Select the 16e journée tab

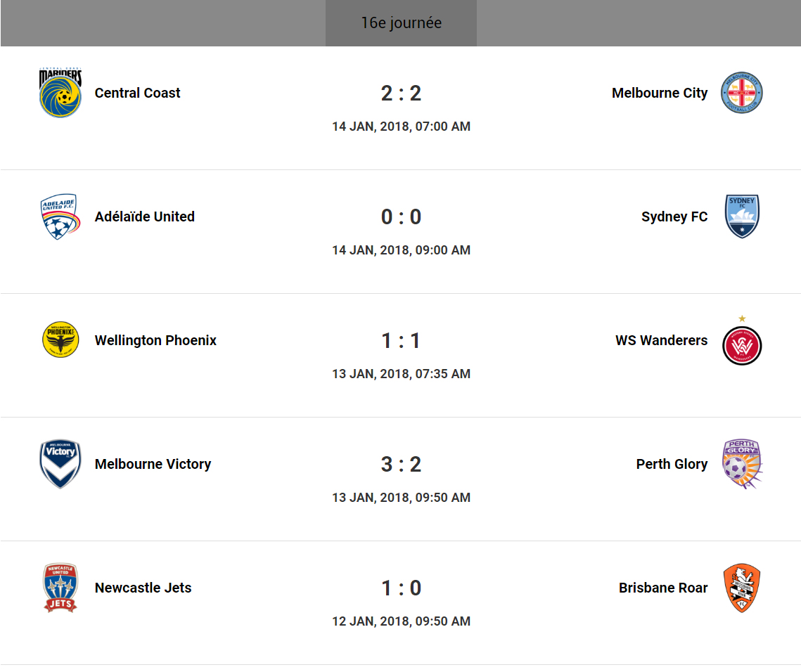coord(401,23)
